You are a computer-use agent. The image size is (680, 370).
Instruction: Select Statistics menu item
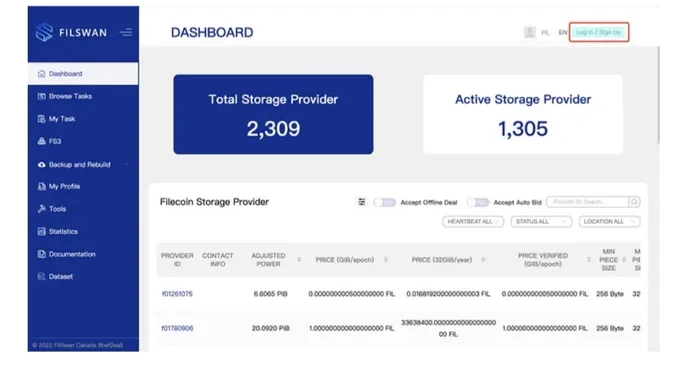[83, 232]
